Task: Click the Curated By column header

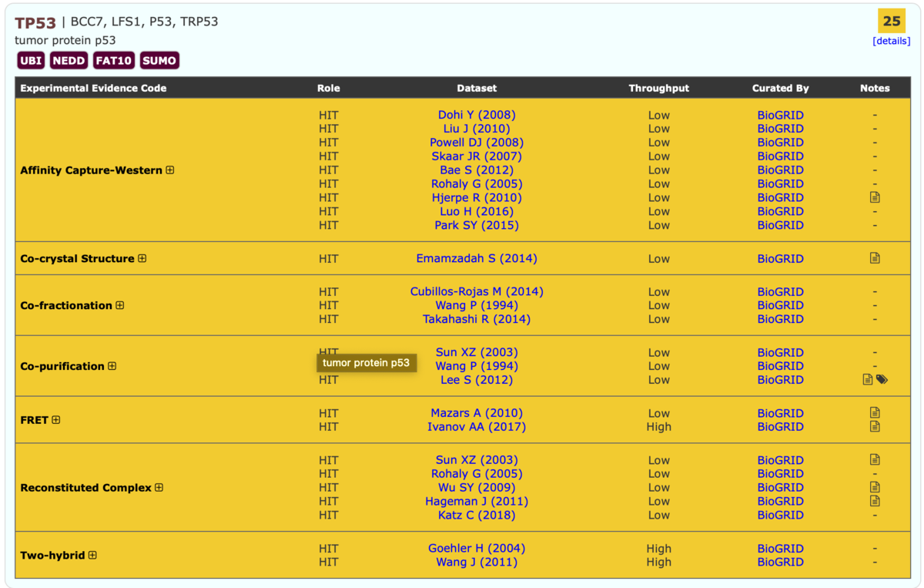Action: [x=780, y=88]
